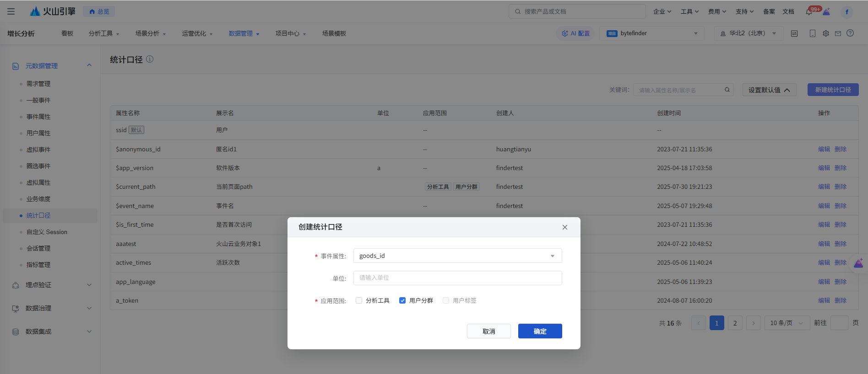The width and height of the screenshot is (868, 374).
Task: Click the notification bell icon
Action: point(809,12)
